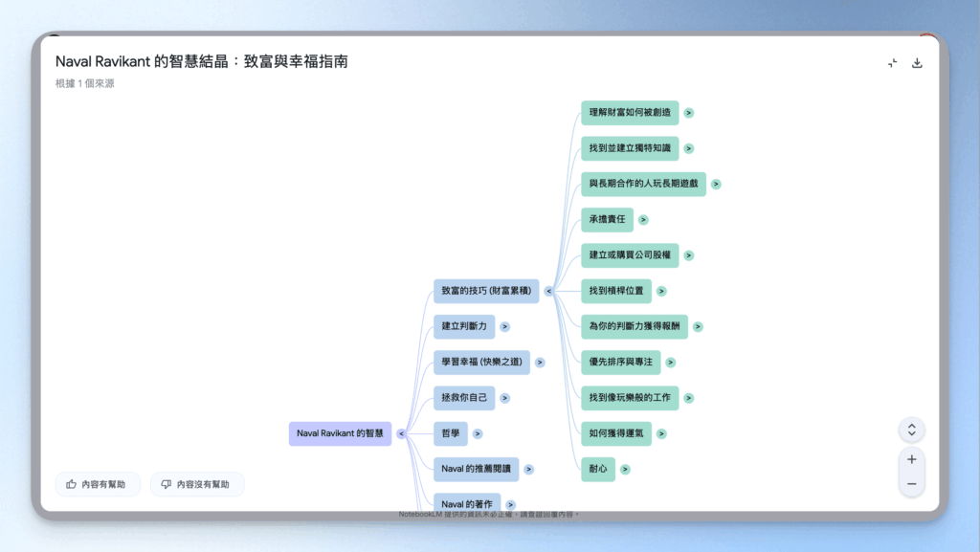This screenshot has width=980, height=552.
Task: Expand the 拯救你自己 node arrow
Action: click(505, 398)
